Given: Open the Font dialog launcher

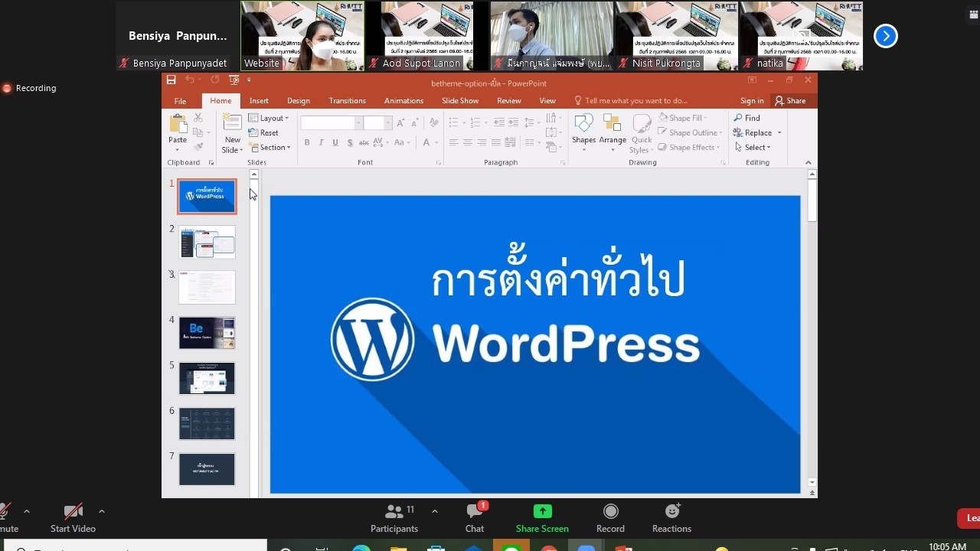Looking at the screenshot, I should click(x=439, y=163).
